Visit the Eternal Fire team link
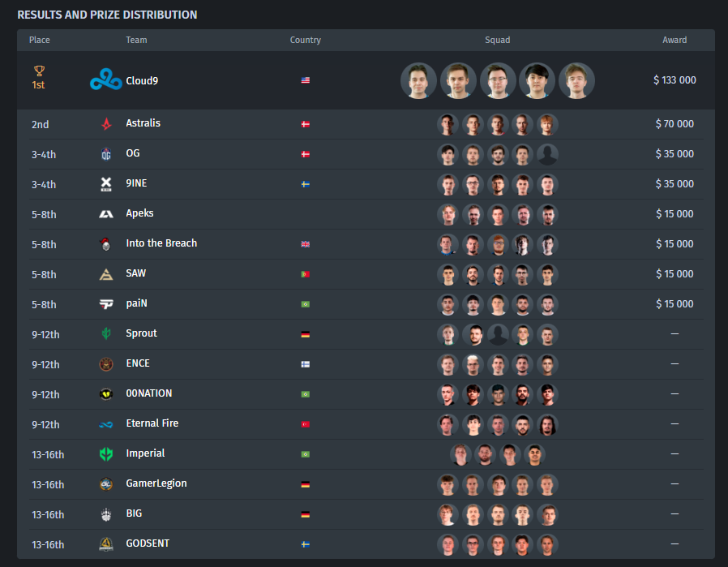This screenshot has width=728, height=567. click(x=152, y=423)
